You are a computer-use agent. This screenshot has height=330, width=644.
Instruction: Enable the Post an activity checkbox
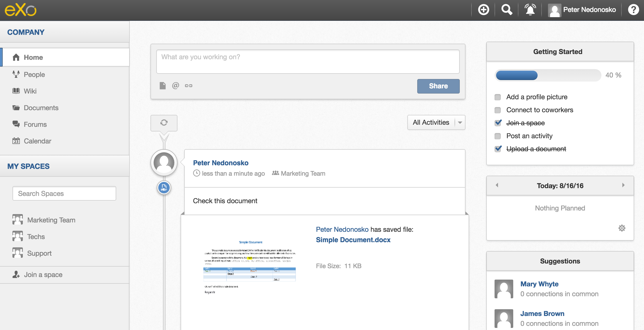(498, 136)
